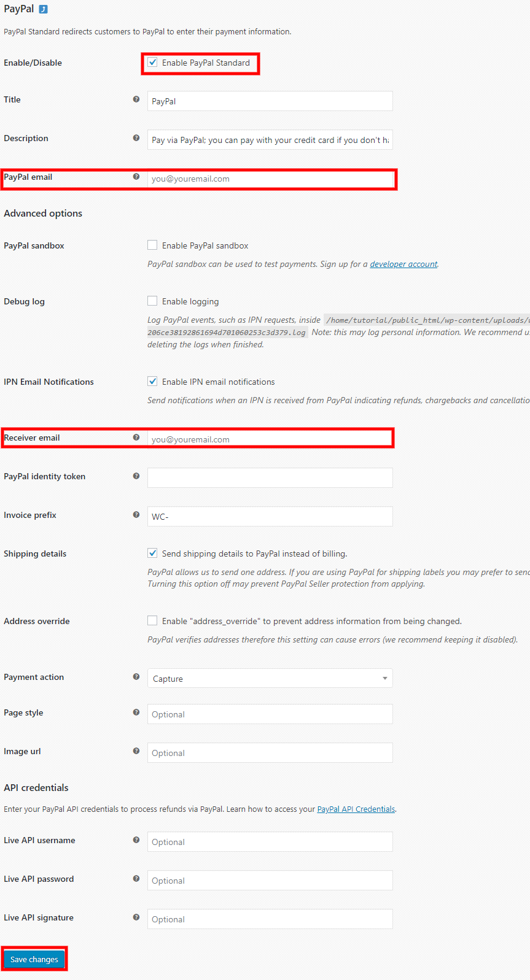Click the Invoice prefix help icon
Screen dimensions: 530x980
point(136,514)
